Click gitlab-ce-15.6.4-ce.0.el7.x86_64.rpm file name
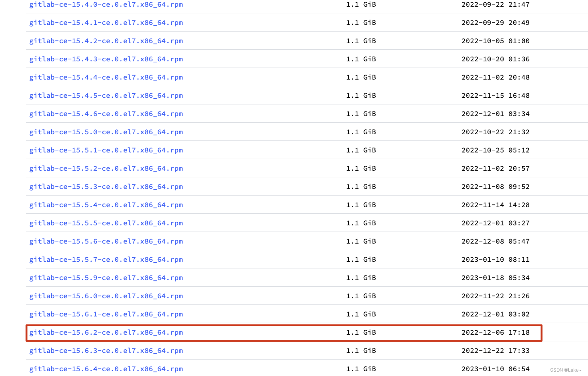Image resolution: width=588 pixels, height=376 pixels. pyautogui.click(x=106, y=369)
